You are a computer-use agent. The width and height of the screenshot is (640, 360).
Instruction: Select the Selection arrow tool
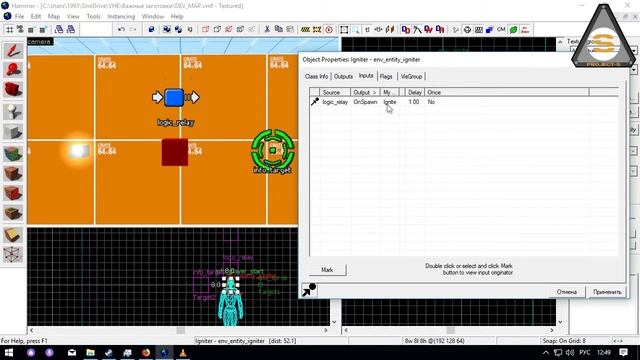pos(13,51)
